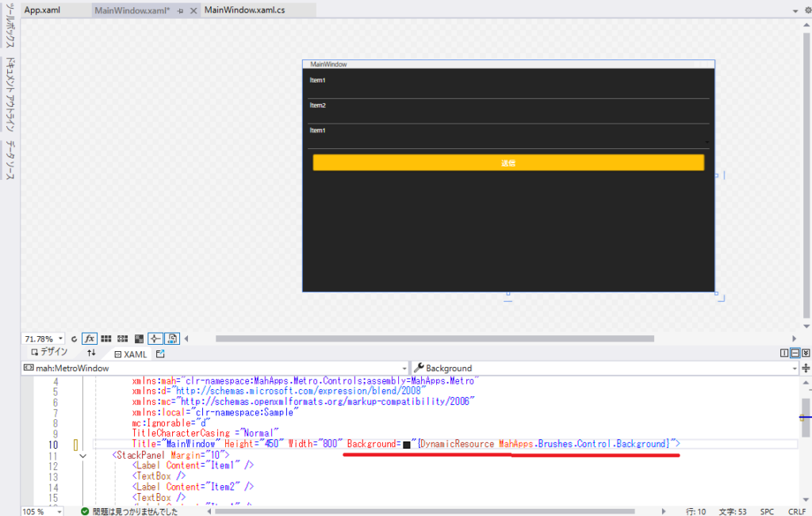Select the Item2 label in designer
Image resolution: width=812 pixels, height=516 pixels.
[317, 105]
